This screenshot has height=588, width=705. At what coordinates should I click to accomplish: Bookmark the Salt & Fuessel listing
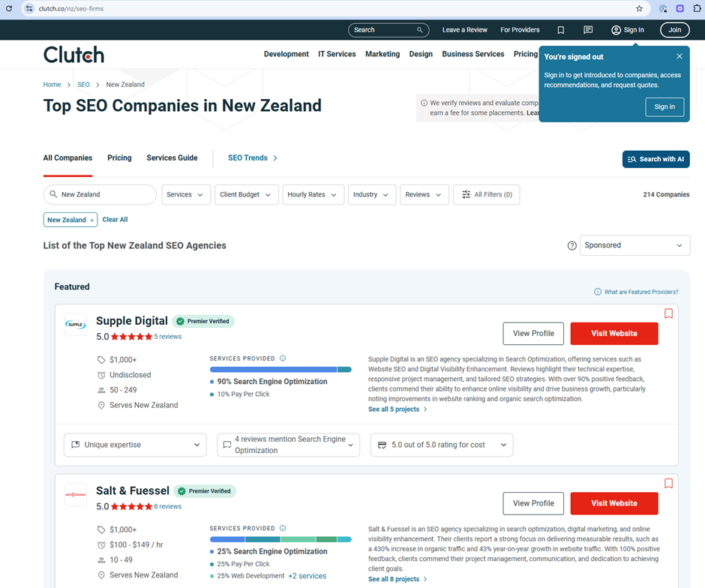tap(668, 483)
